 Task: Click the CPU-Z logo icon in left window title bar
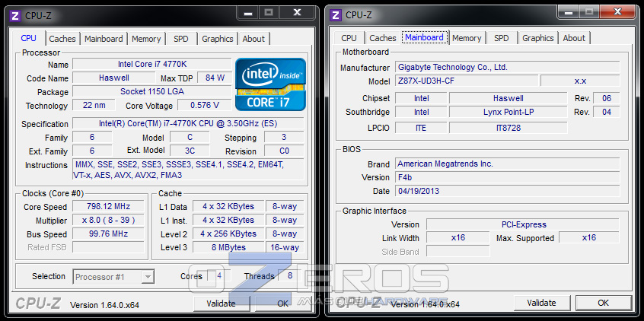(x=15, y=16)
